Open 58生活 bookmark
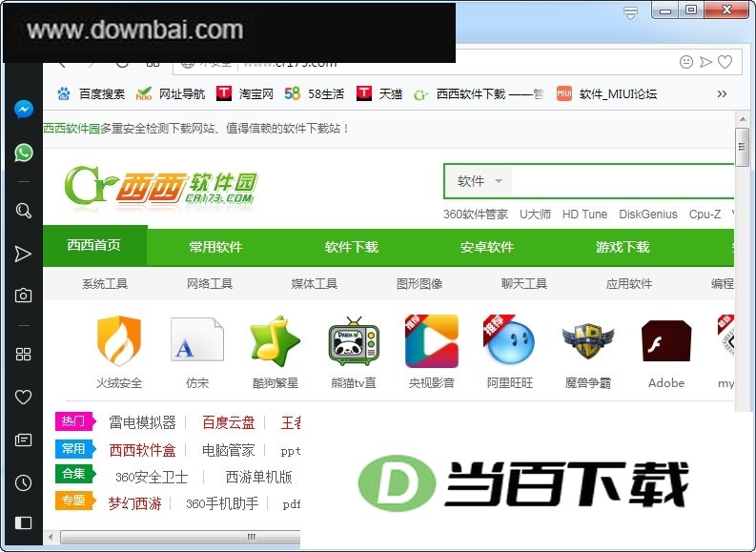This screenshot has height=552, width=756. [x=315, y=93]
